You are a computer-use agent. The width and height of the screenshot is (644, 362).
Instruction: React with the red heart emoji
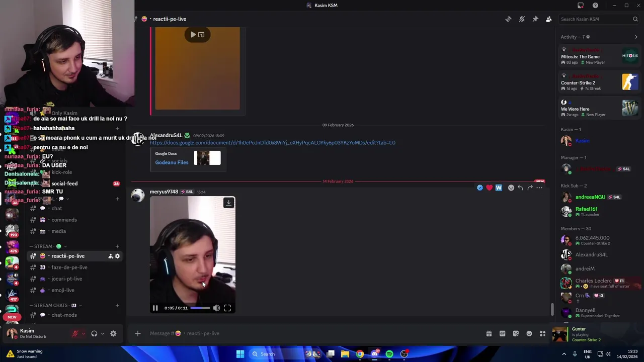[489, 188]
